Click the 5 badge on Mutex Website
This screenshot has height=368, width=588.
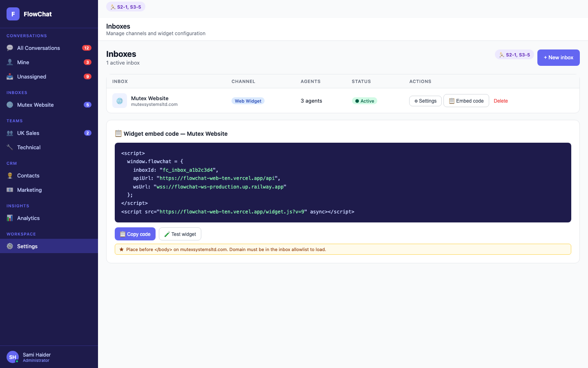(87, 105)
